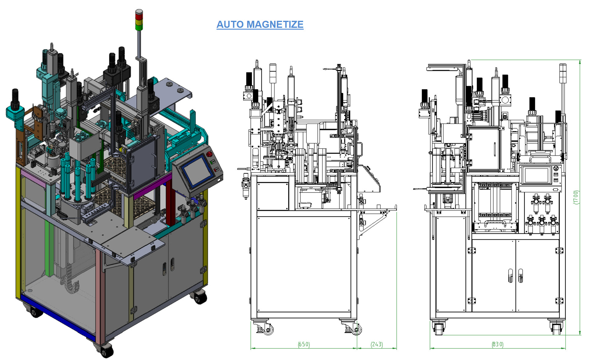
Task: Click the (830) front width dimension
Action: [498, 344]
